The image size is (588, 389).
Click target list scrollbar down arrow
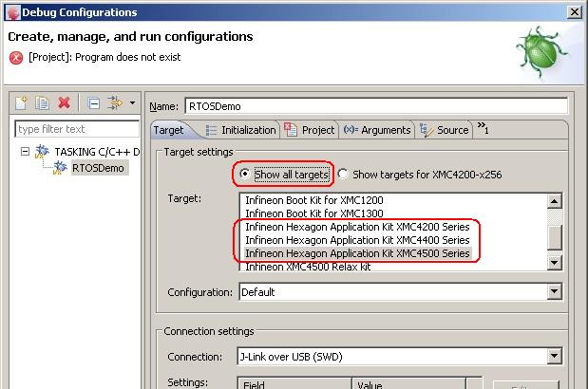click(554, 263)
